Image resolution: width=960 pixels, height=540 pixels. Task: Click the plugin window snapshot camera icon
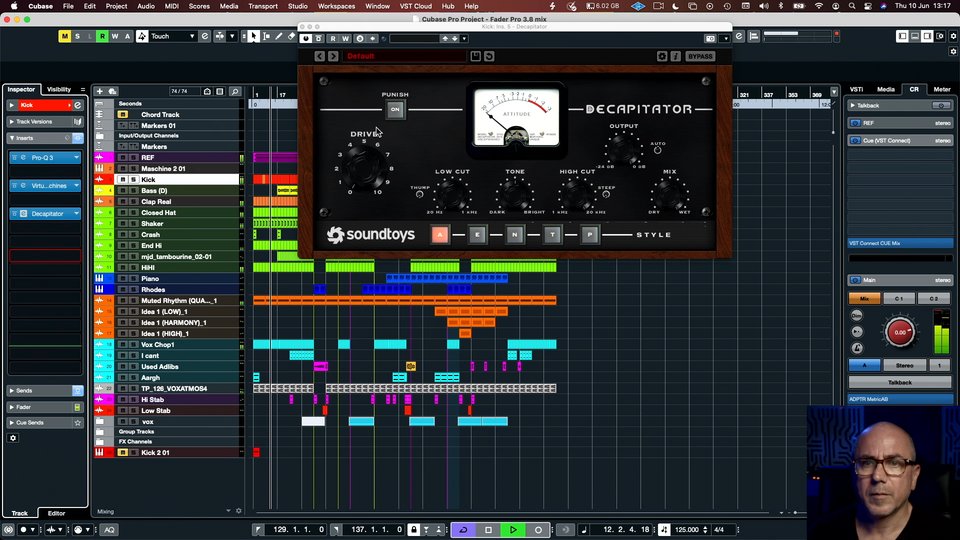pos(710,39)
